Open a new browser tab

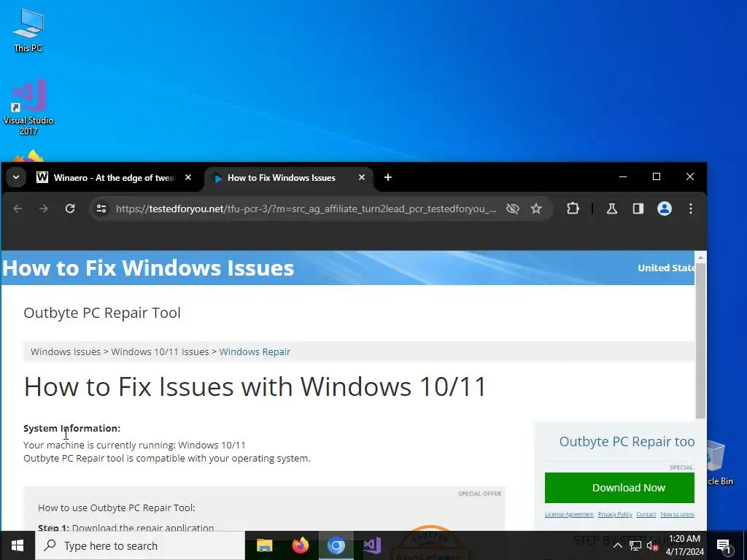point(388,177)
